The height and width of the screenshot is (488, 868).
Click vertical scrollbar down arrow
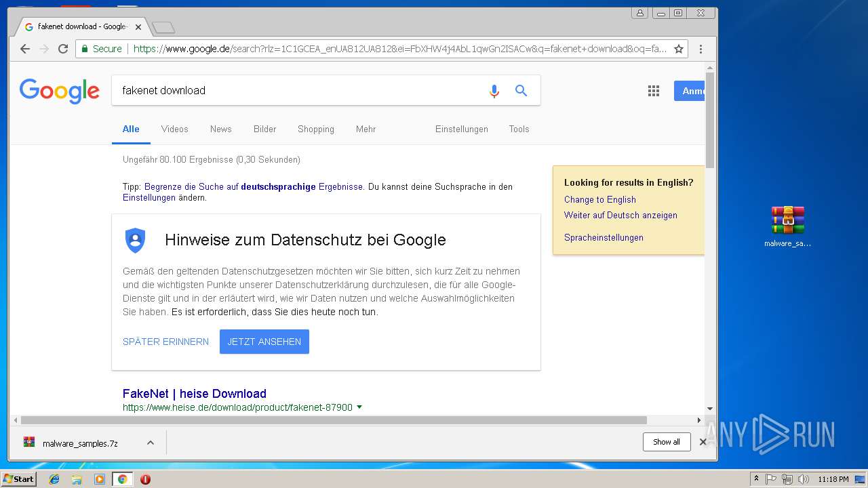click(710, 409)
